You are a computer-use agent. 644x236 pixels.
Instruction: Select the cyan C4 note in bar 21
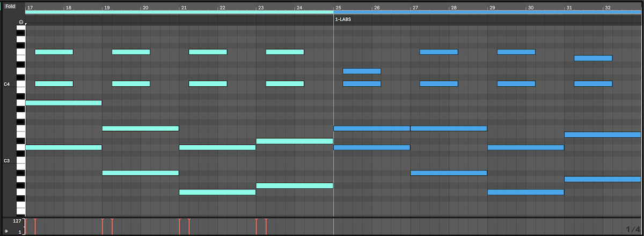point(208,84)
